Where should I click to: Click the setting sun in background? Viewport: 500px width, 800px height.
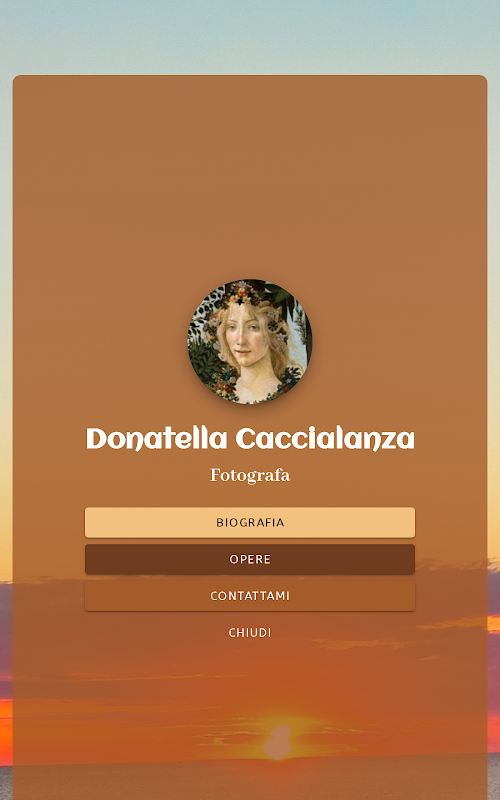278,742
